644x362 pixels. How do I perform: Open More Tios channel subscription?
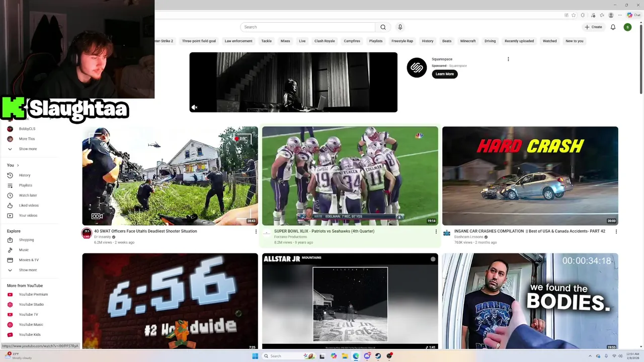[27, 139]
